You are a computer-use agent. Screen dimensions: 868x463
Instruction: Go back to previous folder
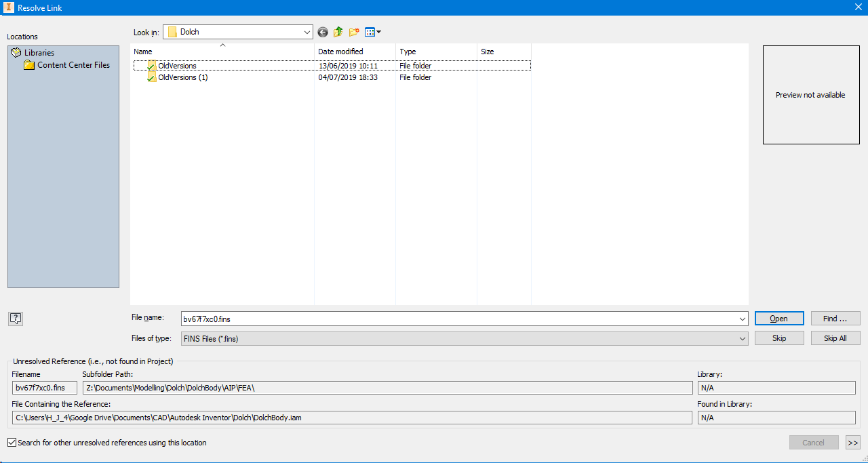tap(323, 32)
